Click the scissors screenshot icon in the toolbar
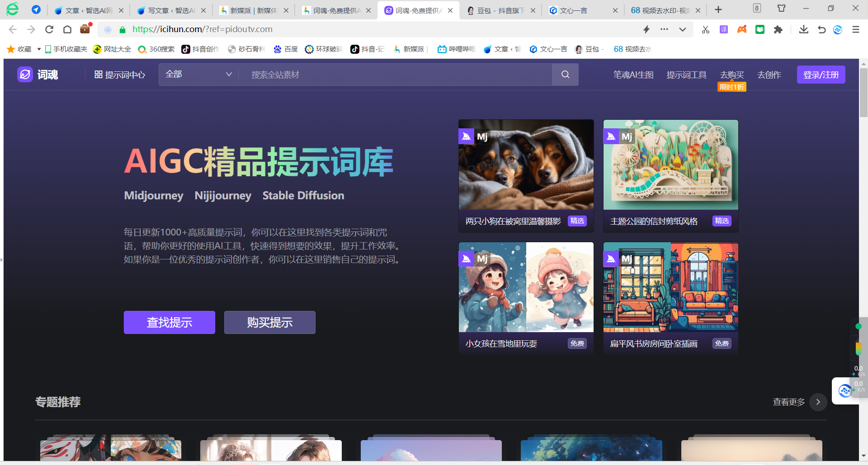Image resolution: width=868 pixels, height=465 pixels. point(705,29)
